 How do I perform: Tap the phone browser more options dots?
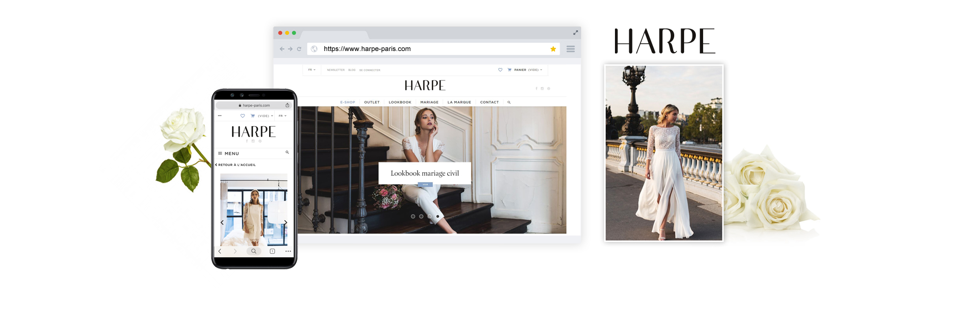click(288, 251)
